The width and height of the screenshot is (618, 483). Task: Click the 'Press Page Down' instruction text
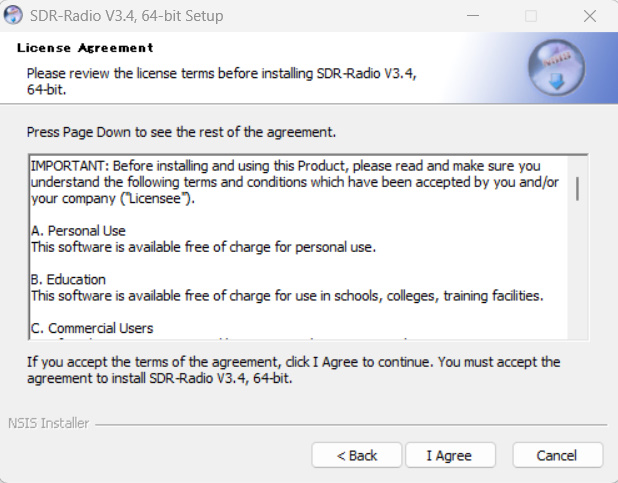click(180, 132)
